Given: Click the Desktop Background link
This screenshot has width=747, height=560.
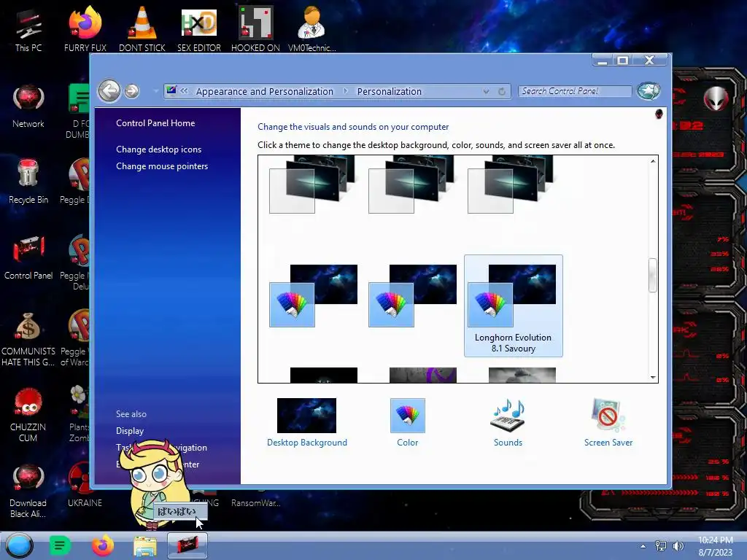Looking at the screenshot, I should [x=307, y=443].
